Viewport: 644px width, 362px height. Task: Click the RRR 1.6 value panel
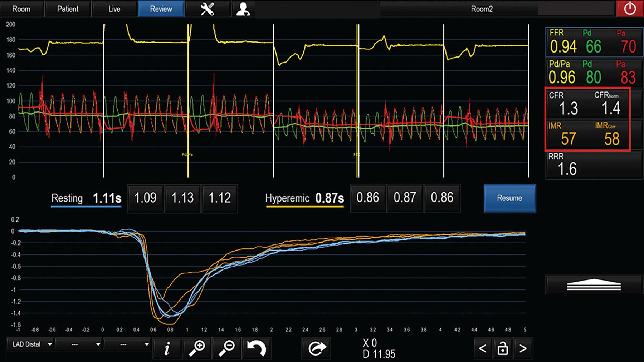[x=594, y=165]
